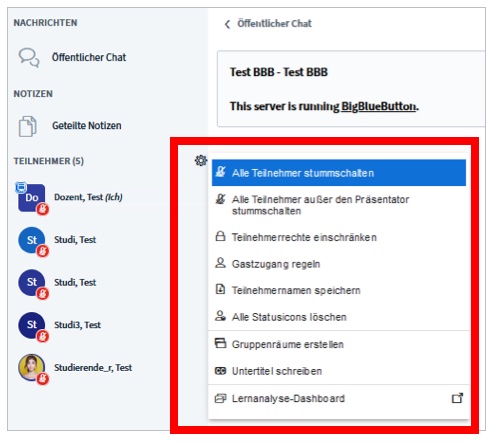Select participant Studi3, Test
This screenshot has width=495, height=442.
pos(77,325)
